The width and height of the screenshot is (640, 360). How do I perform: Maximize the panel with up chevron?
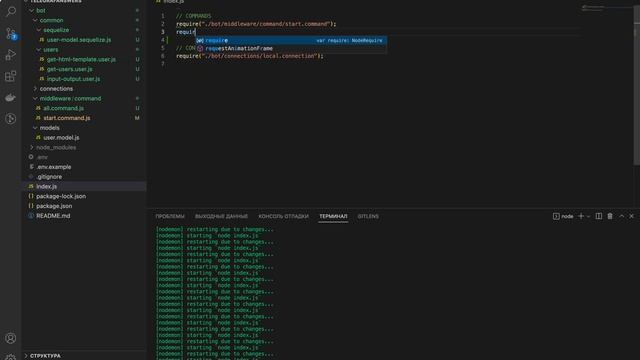pyautogui.click(x=622, y=216)
